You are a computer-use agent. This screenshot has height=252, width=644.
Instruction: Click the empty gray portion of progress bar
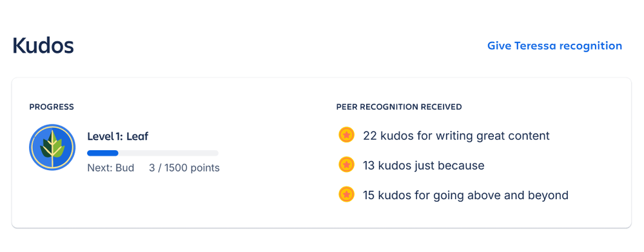(168, 153)
